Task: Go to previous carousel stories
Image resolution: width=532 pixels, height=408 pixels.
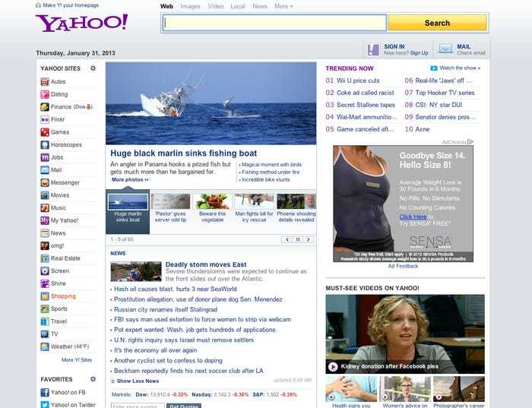Action: click(x=287, y=239)
